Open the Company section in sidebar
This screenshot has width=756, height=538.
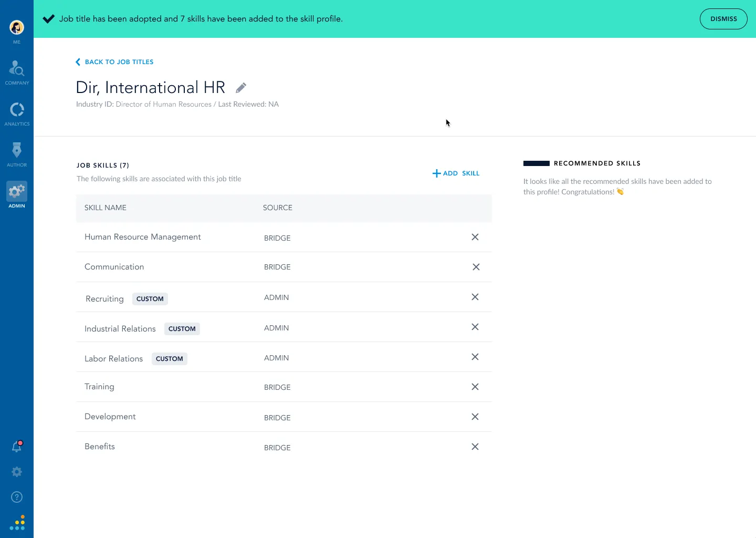point(17,72)
